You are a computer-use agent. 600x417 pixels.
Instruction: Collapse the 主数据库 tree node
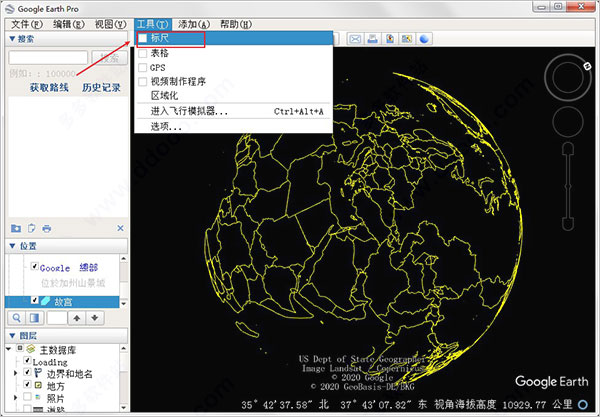(x=8, y=349)
